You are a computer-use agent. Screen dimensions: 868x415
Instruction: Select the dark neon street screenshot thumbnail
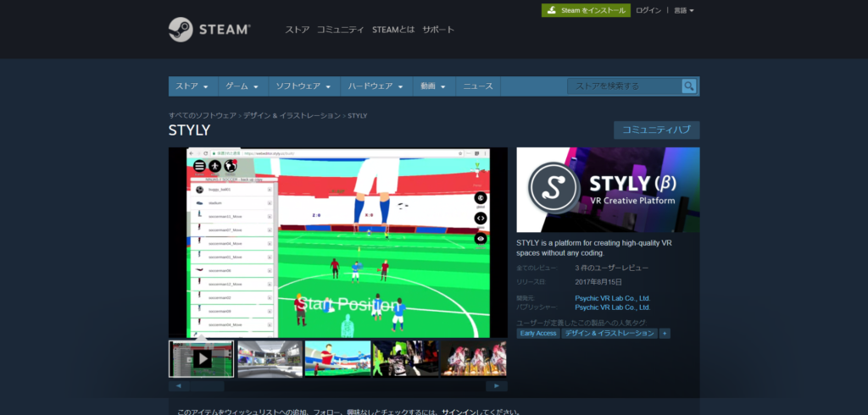(405, 359)
